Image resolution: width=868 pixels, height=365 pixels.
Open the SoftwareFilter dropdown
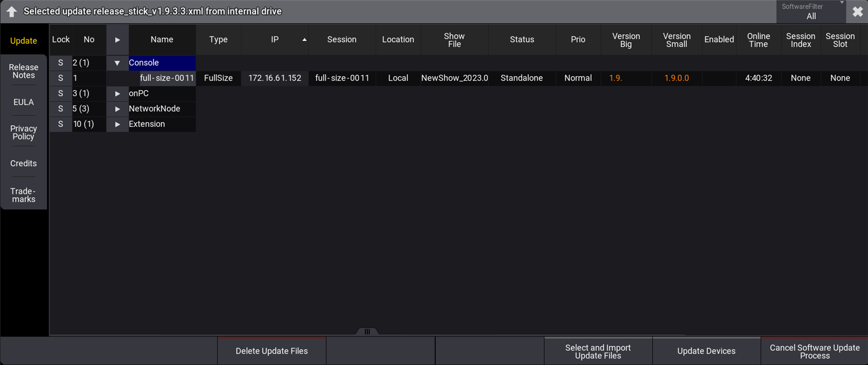810,11
